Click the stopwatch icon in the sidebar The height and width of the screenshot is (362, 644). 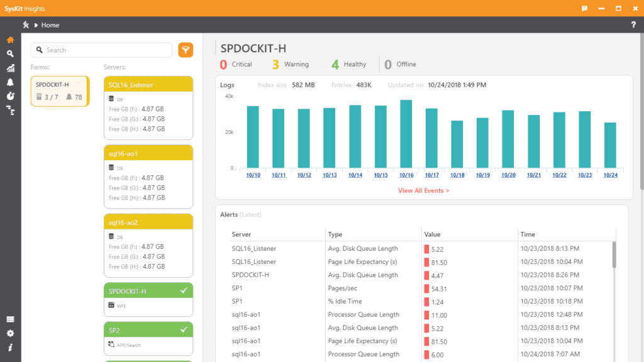tap(10, 96)
